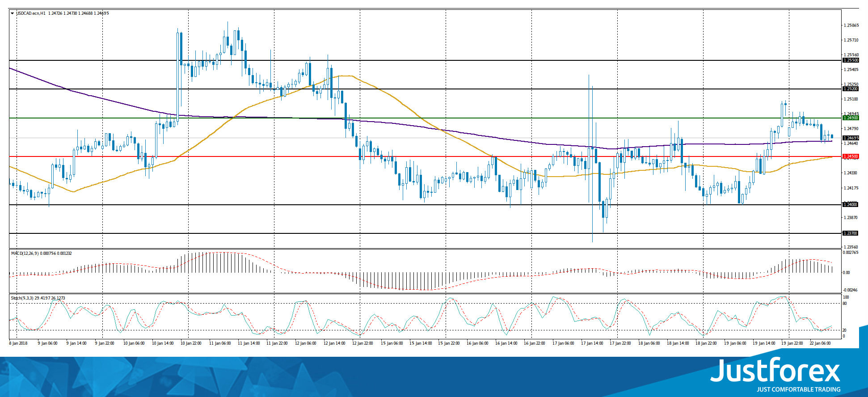868x397 pixels.
Task: Click the -0.00246 MACD scale value
Action: pos(851,290)
